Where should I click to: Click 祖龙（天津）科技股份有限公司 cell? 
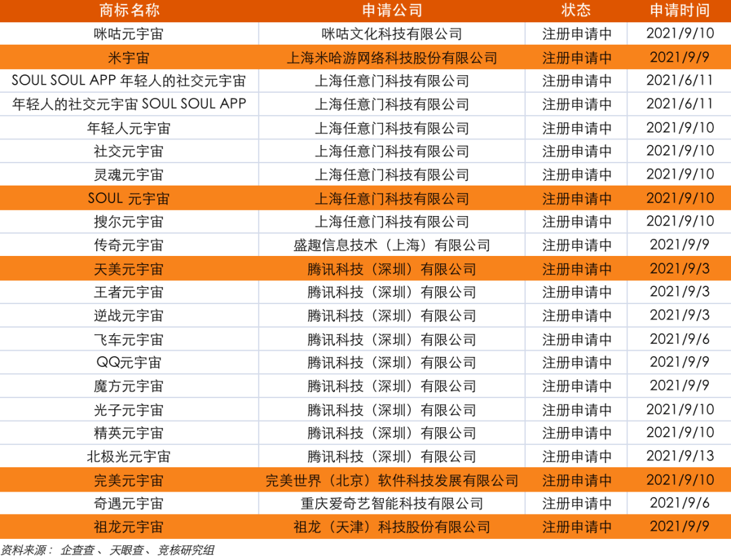[x=392, y=526]
